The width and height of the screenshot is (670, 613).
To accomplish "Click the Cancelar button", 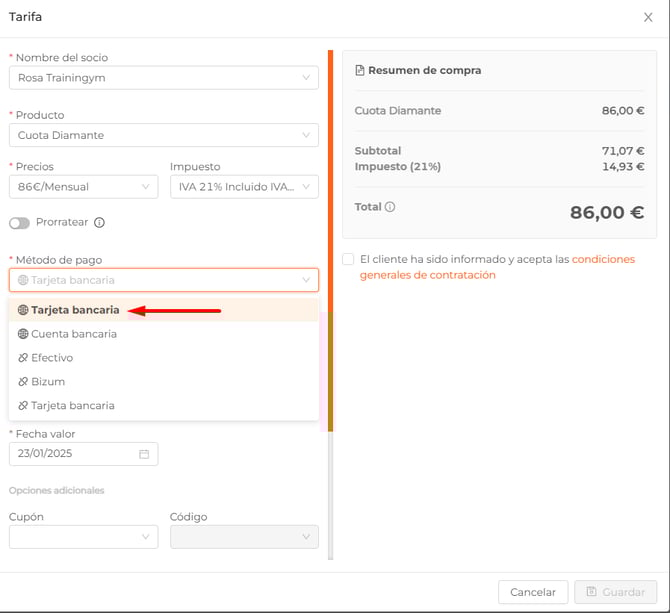I will (x=533, y=592).
